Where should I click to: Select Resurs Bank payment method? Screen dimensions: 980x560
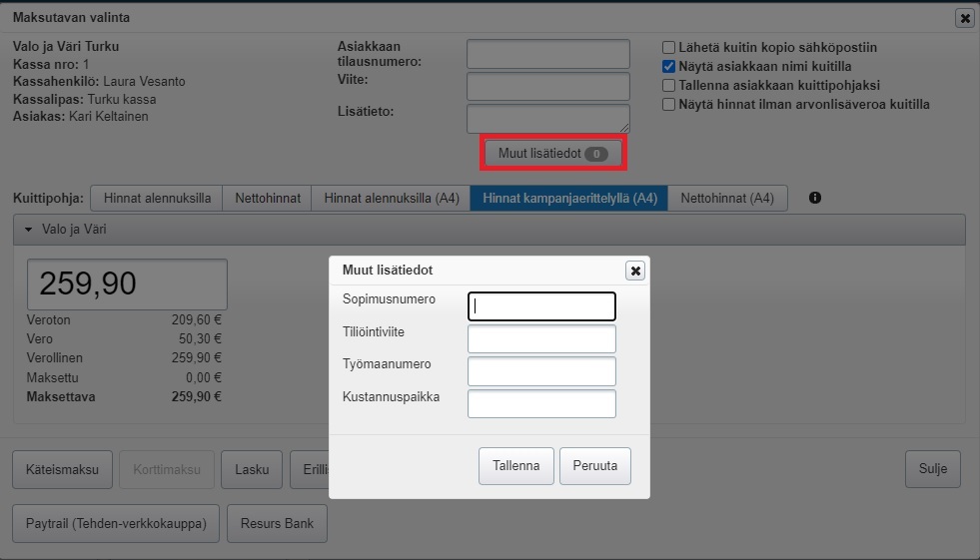pos(277,523)
